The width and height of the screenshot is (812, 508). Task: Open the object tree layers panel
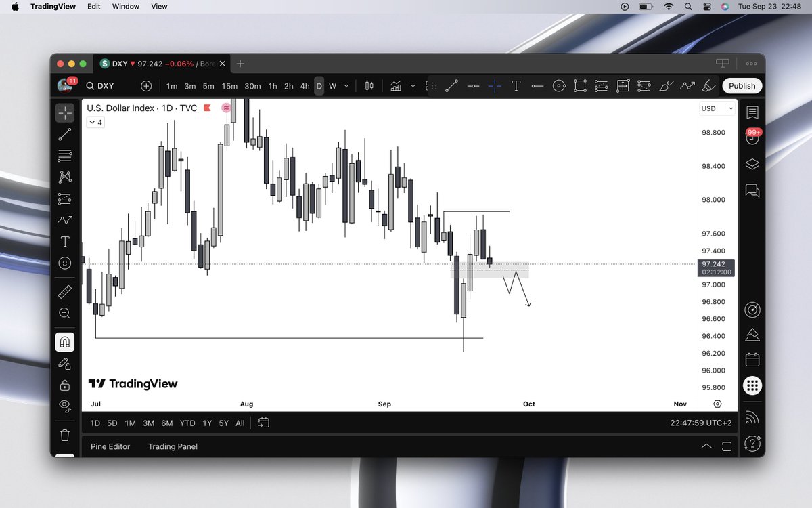tap(752, 165)
